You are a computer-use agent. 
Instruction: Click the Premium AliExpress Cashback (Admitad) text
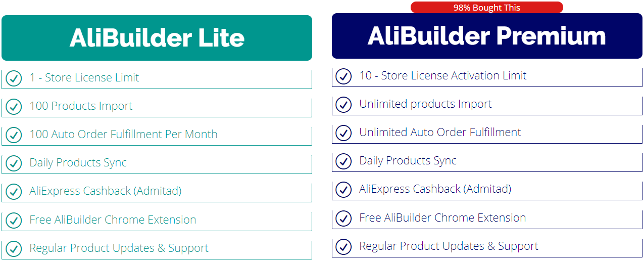pyautogui.click(x=435, y=189)
